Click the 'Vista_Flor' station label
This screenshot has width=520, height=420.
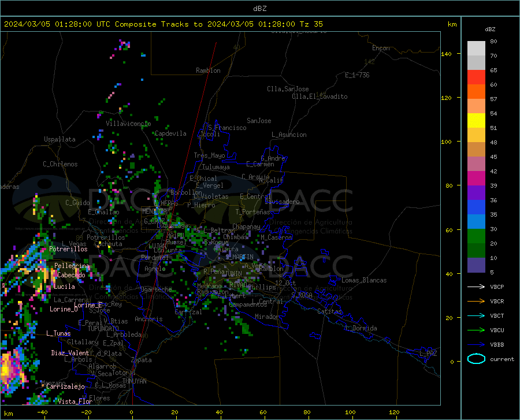(x=75, y=402)
